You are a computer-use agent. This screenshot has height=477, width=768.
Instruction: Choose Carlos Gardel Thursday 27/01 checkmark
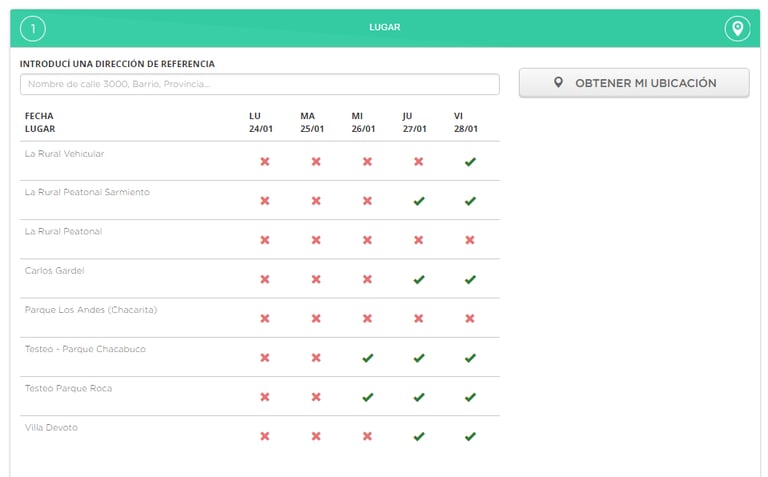coord(419,279)
